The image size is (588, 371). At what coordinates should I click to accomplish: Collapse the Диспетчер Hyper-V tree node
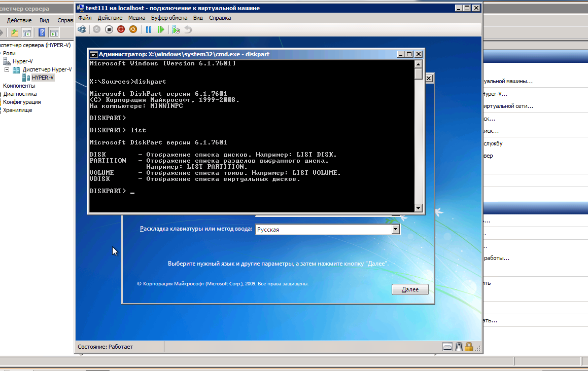coord(7,70)
